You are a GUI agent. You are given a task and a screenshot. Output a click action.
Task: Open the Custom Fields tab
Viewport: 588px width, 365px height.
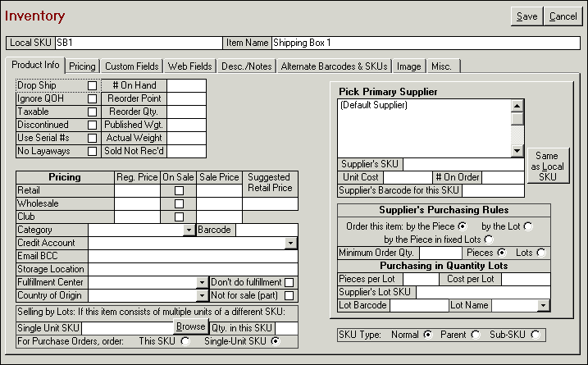(x=132, y=66)
